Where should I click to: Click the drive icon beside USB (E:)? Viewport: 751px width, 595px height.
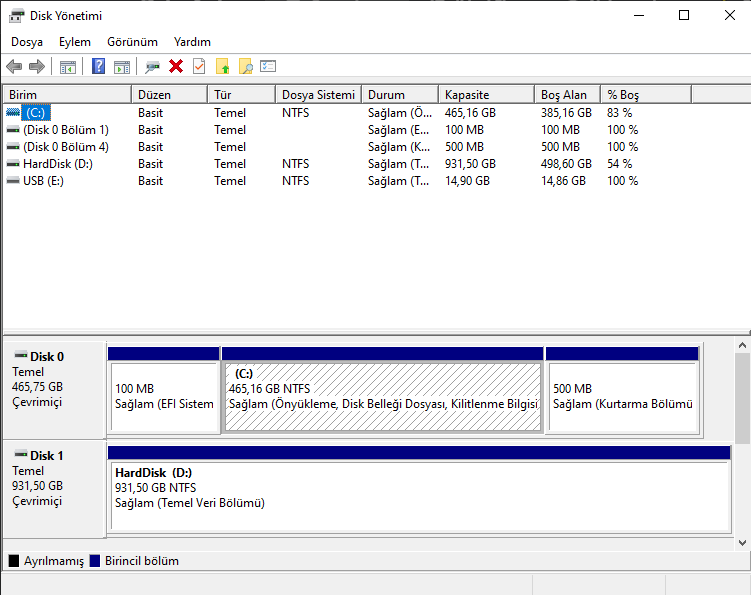[x=13, y=181]
